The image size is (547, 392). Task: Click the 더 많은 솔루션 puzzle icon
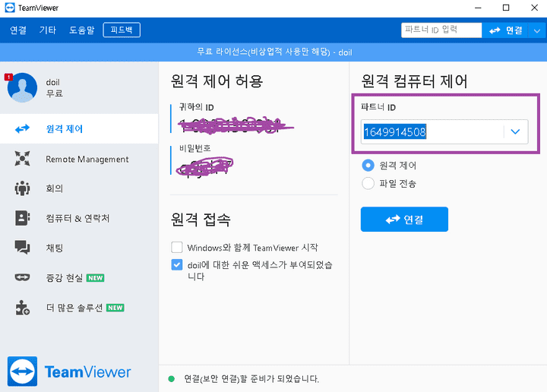[x=22, y=308]
